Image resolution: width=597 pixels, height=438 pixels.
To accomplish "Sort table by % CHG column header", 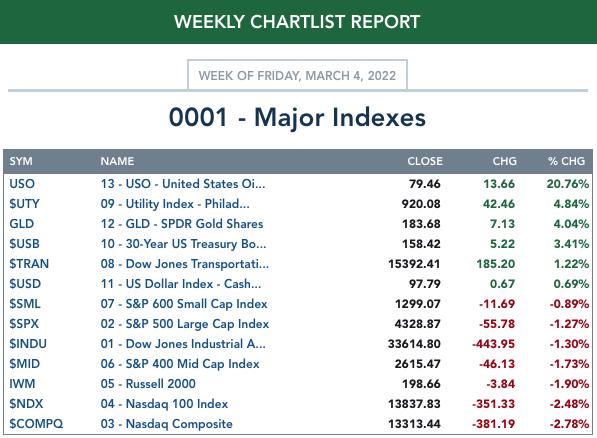I will 567,161.
